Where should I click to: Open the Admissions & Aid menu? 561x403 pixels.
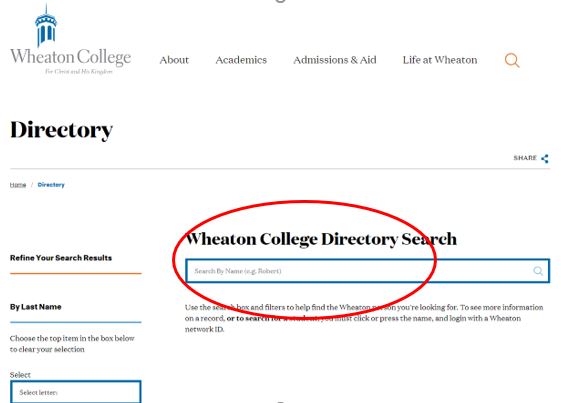[335, 60]
